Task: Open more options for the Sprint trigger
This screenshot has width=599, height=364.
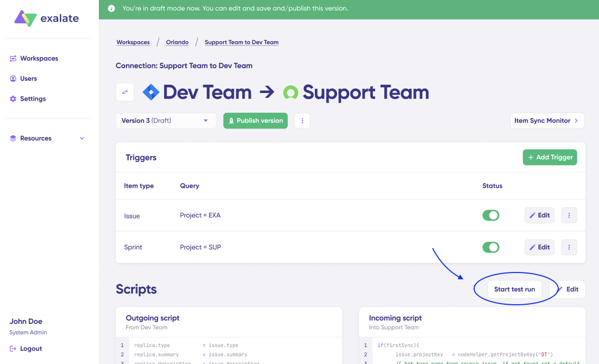Action: point(569,248)
